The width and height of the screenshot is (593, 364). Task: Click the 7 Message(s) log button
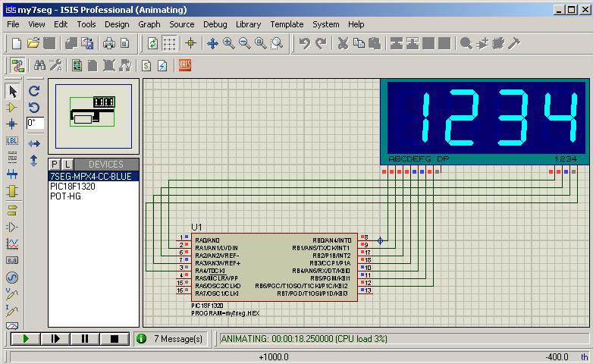tap(171, 339)
